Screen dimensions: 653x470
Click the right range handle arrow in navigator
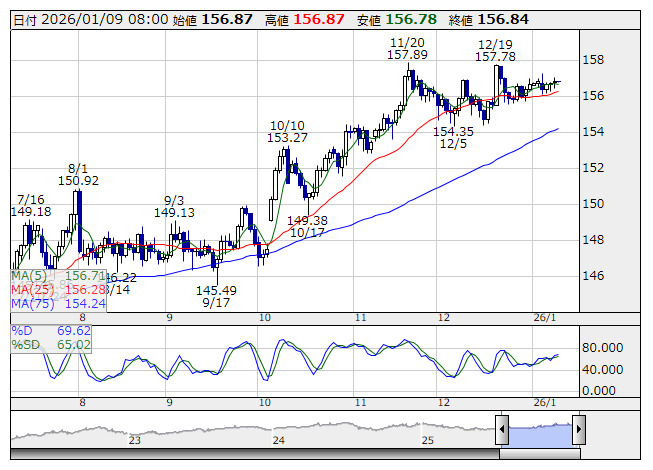(x=578, y=431)
